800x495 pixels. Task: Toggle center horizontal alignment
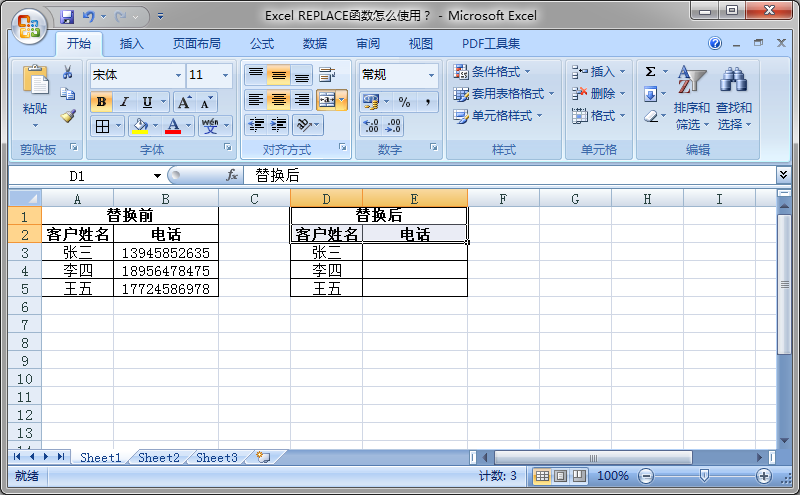pyautogui.click(x=279, y=100)
